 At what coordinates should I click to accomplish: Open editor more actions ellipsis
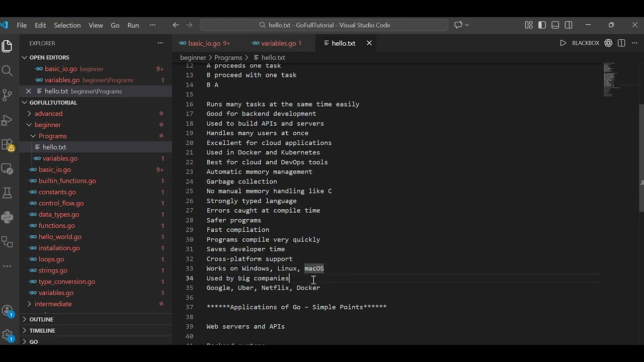tap(634, 43)
